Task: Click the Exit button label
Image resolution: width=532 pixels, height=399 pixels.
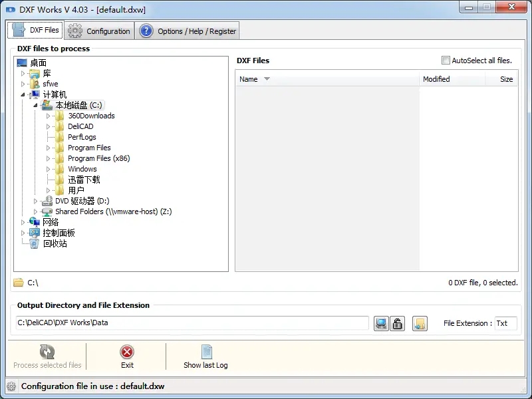Action: (x=127, y=365)
